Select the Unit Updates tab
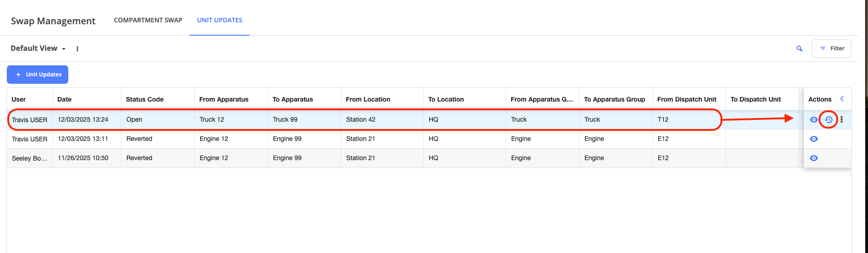Screen dimensions: 868x253 point(219,20)
